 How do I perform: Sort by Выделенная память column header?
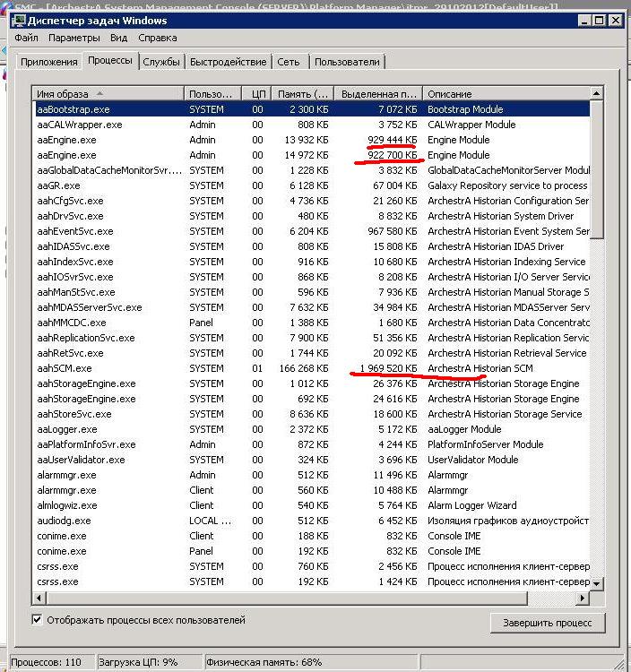(x=377, y=94)
